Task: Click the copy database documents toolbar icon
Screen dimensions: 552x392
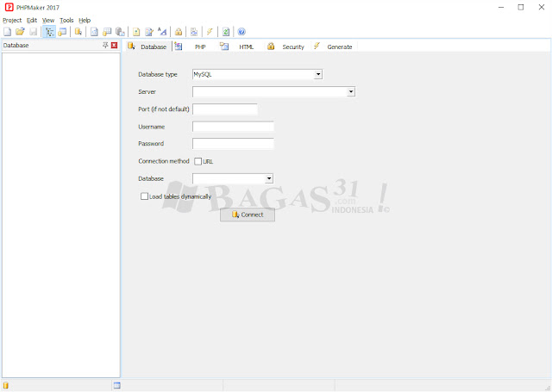Action: (x=120, y=32)
